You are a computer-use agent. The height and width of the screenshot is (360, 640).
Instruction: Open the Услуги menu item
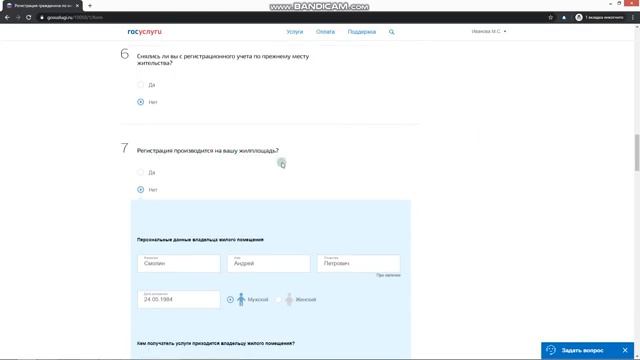(x=295, y=32)
